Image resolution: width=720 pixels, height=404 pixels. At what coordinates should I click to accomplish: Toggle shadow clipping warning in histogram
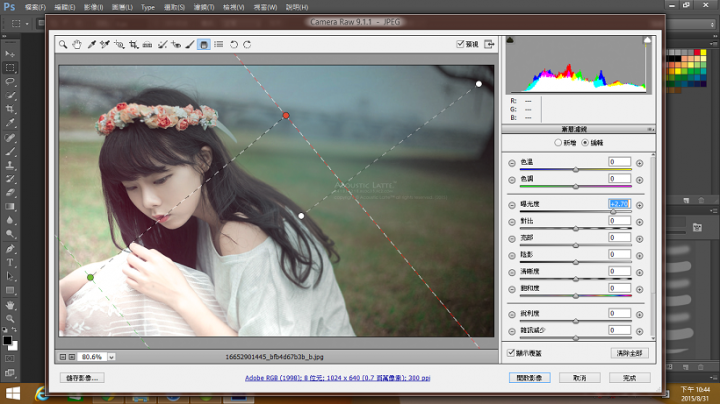coord(510,40)
